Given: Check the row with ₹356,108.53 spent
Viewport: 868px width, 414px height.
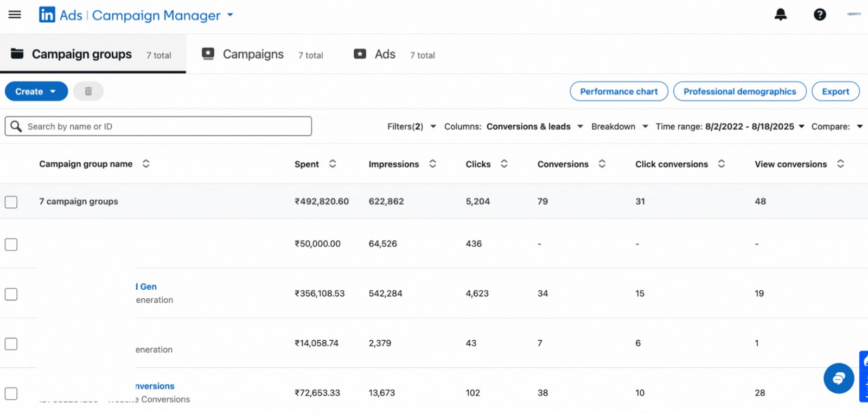Looking at the screenshot, I should [x=11, y=294].
